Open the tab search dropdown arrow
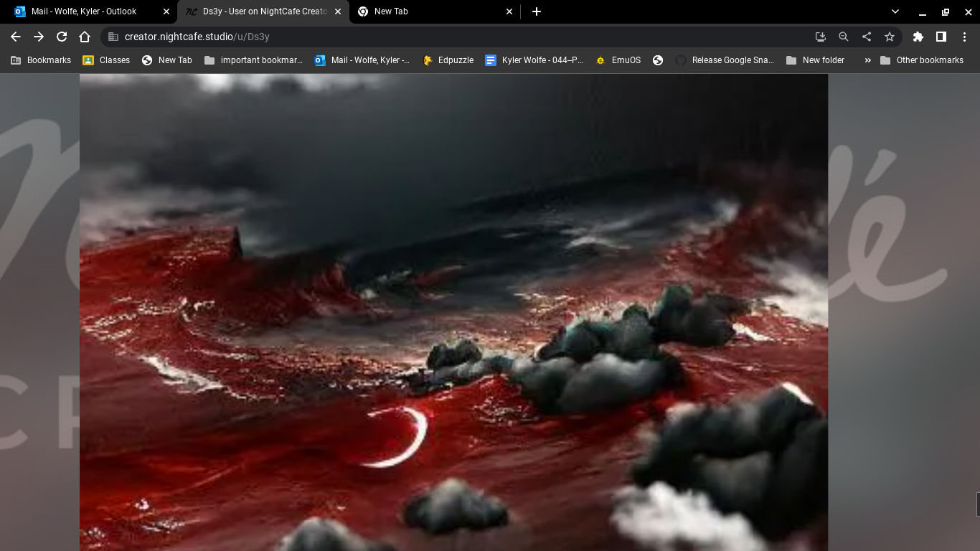This screenshot has width=980, height=551. pyautogui.click(x=895, y=11)
